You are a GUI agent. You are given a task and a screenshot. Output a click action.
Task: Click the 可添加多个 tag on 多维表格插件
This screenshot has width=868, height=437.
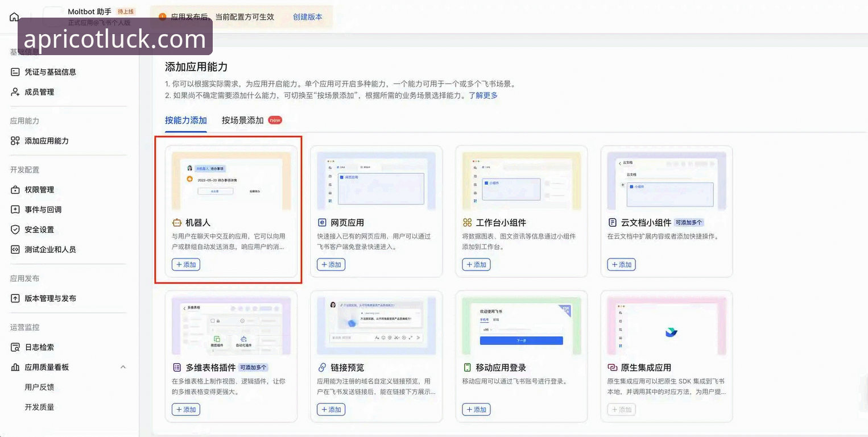(x=253, y=368)
